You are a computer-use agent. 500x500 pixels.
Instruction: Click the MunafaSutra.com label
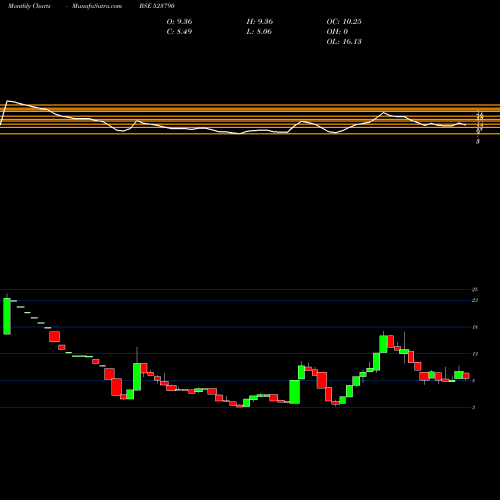pos(97,6)
